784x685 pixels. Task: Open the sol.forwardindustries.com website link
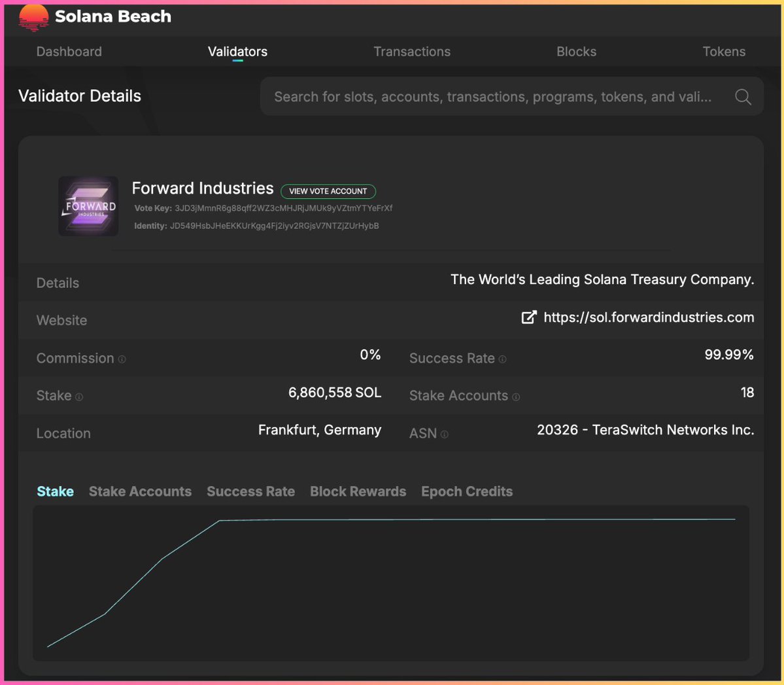click(x=649, y=317)
